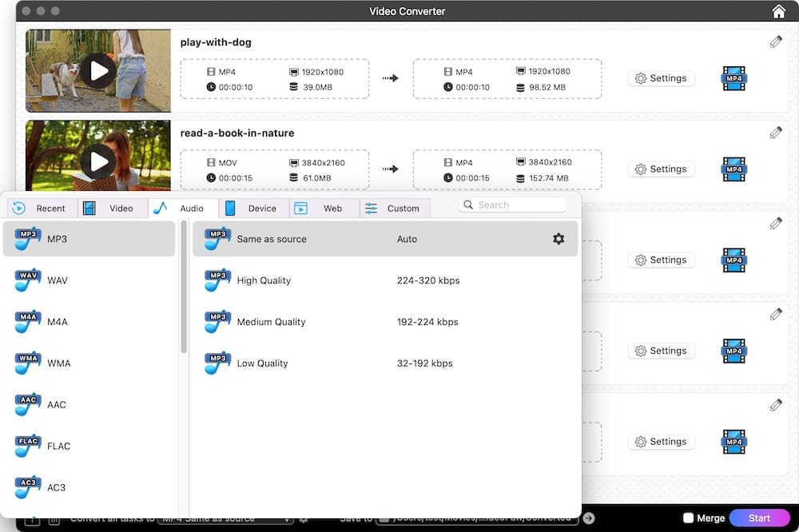Click Settings button for play-with-dog

tap(661, 78)
